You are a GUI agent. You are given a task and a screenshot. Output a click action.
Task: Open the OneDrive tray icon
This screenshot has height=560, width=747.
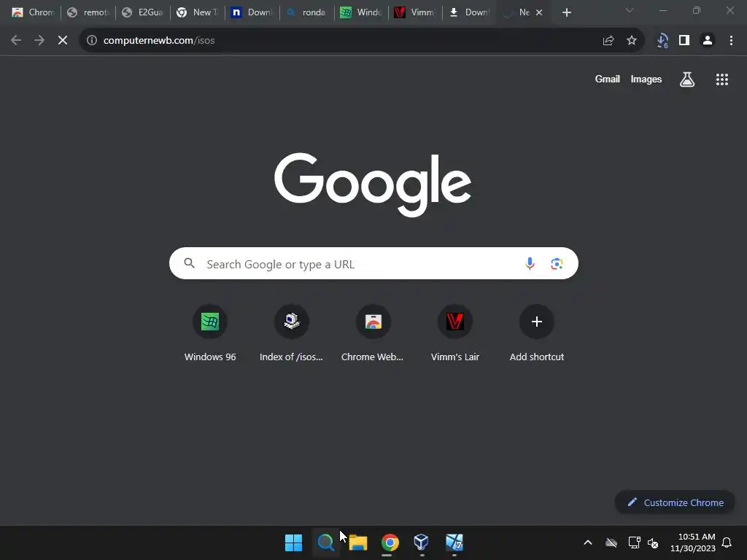(611, 542)
